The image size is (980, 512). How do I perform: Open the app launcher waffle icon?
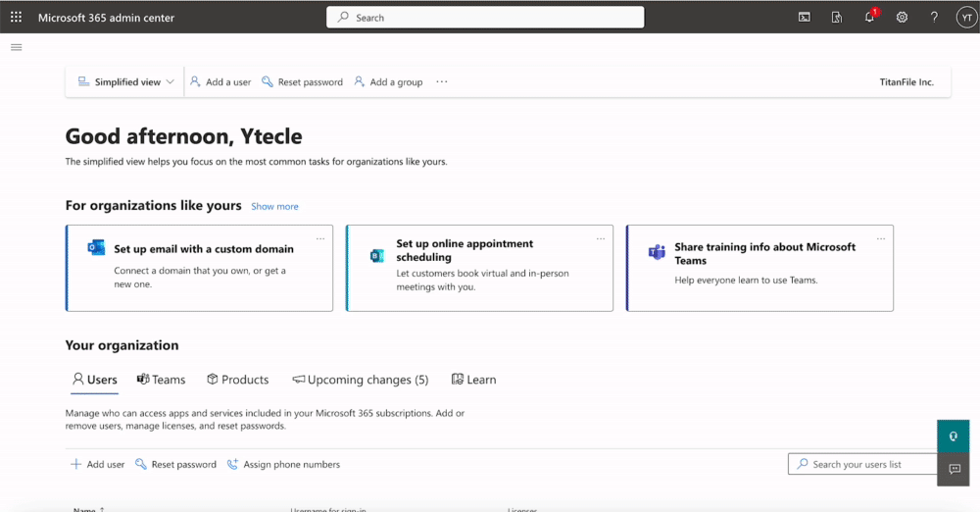click(17, 18)
